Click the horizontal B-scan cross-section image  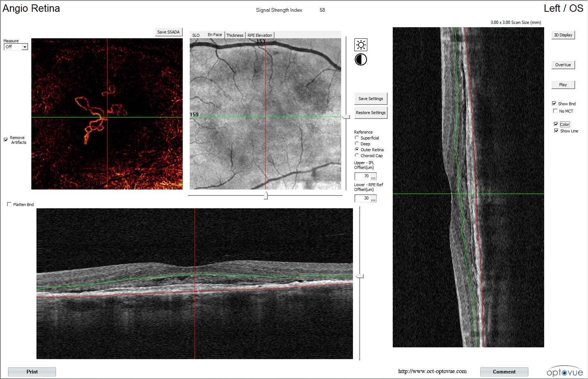tap(195, 284)
